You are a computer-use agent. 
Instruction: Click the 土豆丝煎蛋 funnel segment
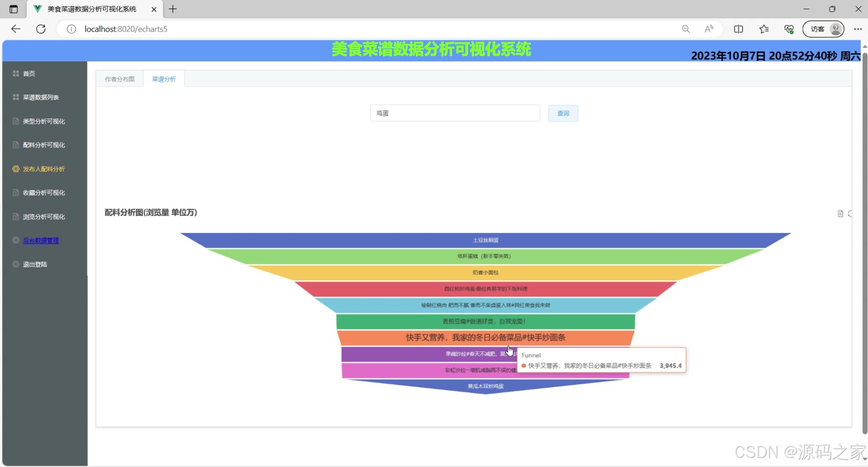tap(485, 240)
